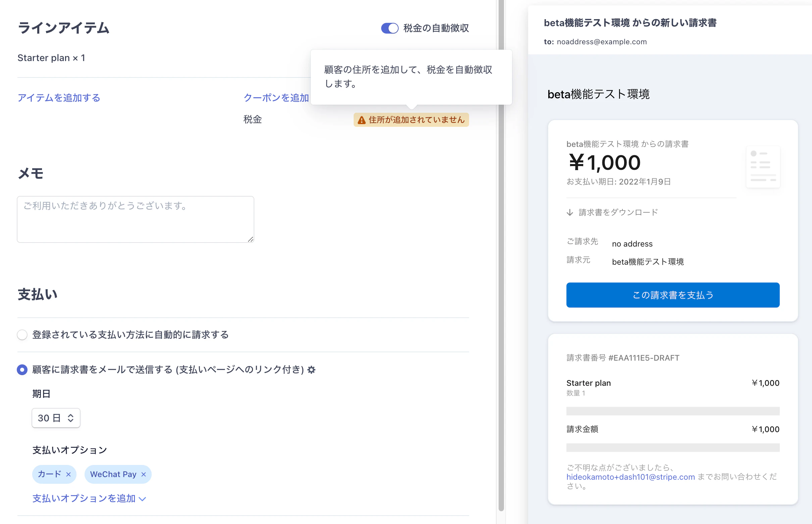Click the invoice document thumbnail icon
Viewport: 812px width, 524px height.
pos(763,167)
